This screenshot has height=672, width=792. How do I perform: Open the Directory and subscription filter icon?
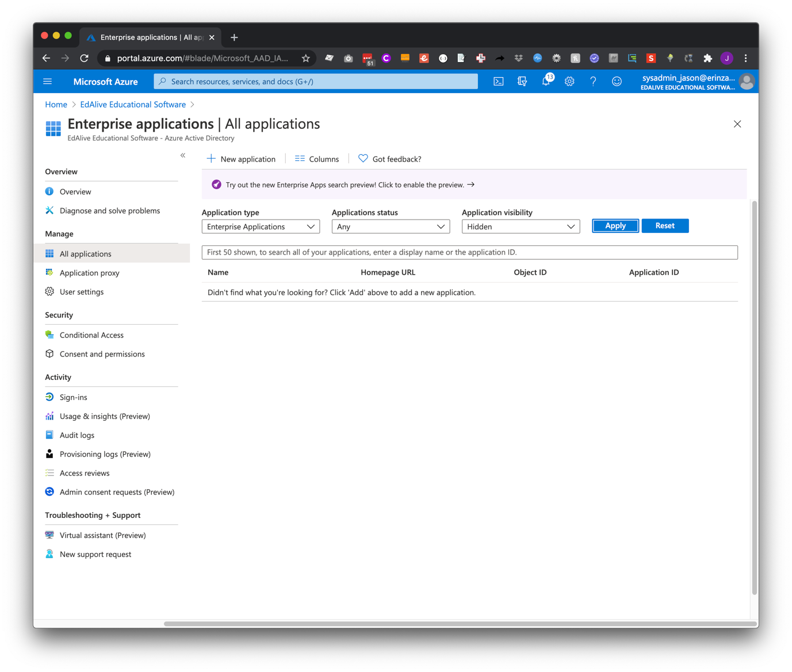522,82
